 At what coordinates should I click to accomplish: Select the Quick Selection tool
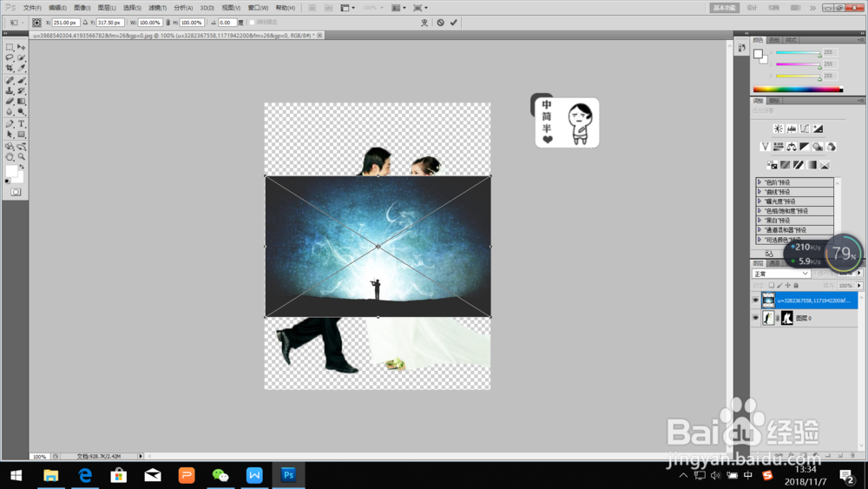[21, 57]
